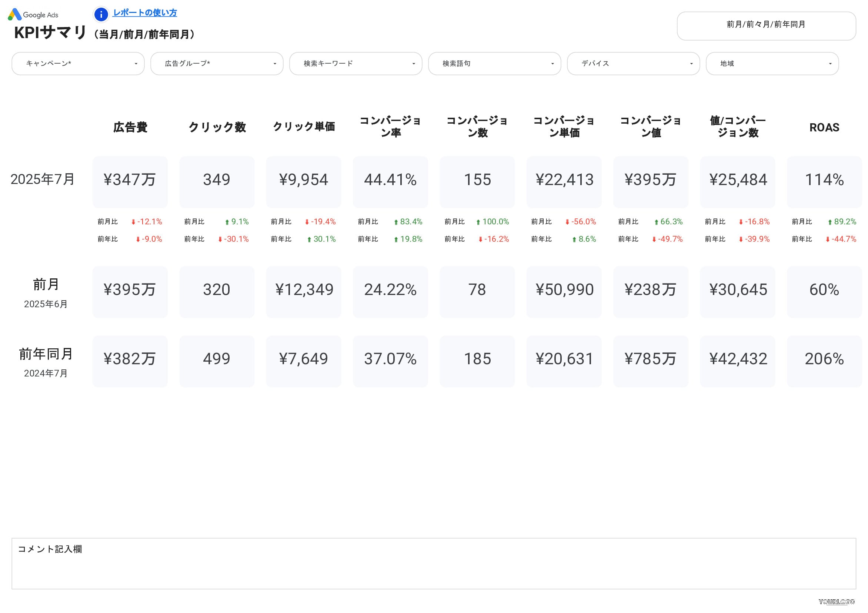868x613 pixels.
Task: Click the 前年同月 2024年7月 row label
Action: [x=46, y=362]
